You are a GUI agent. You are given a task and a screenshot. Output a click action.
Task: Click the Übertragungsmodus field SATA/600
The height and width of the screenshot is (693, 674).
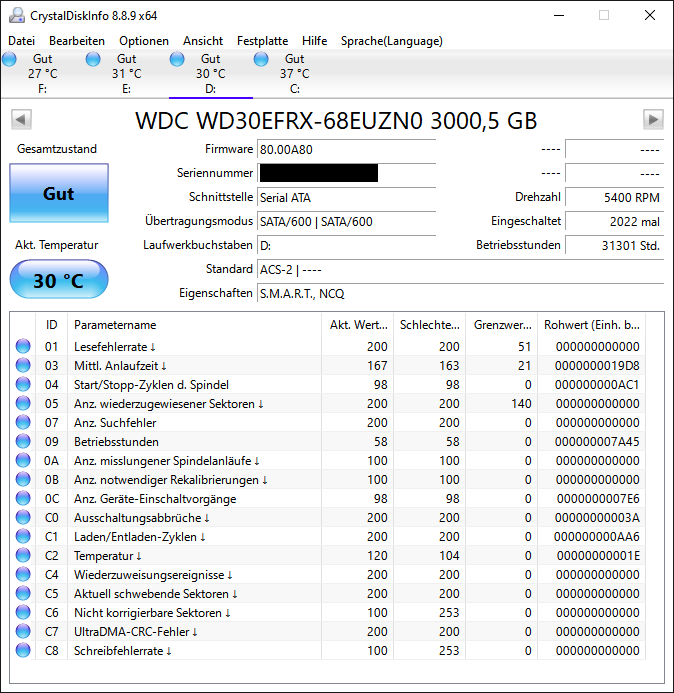[347, 221]
